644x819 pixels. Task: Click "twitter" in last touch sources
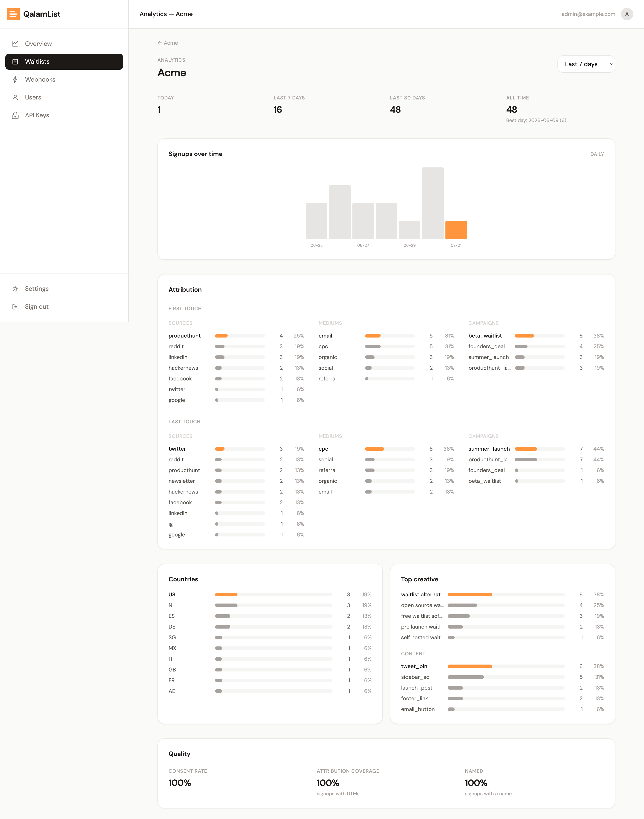coord(177,449)
